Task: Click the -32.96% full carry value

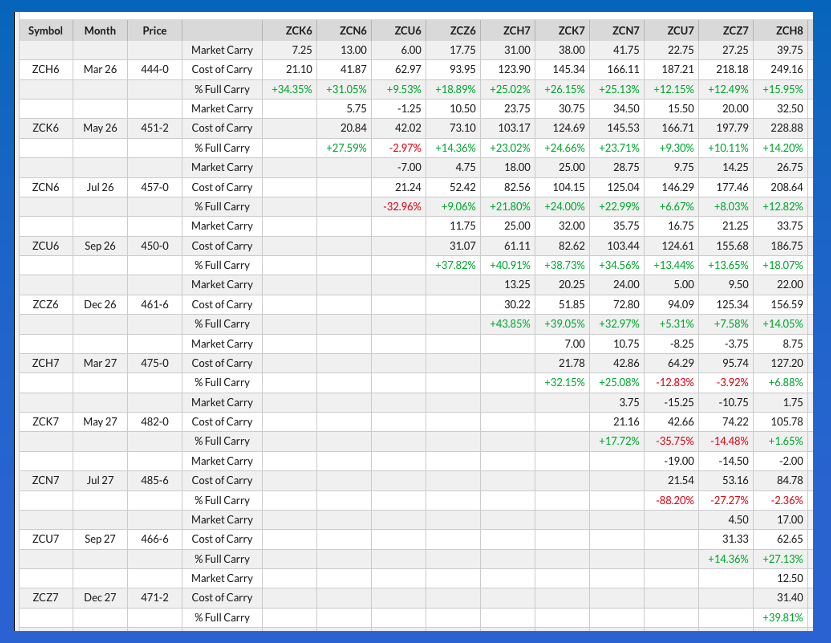Action: point(402,207)
